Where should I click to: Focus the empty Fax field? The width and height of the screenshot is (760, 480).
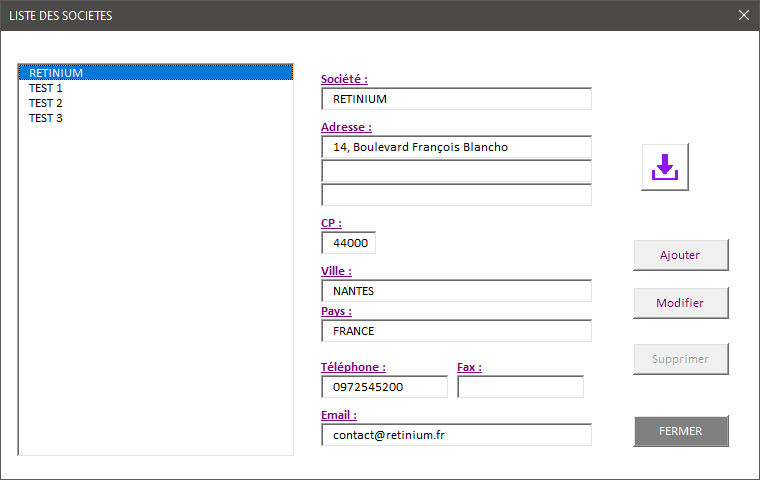(520, 387)
